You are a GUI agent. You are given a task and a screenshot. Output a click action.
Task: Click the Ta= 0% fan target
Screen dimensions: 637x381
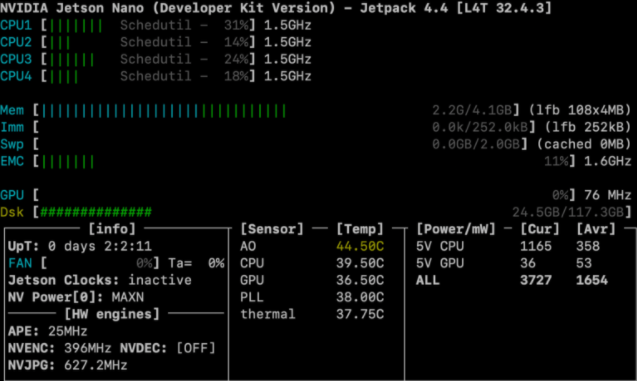(196, 263)
